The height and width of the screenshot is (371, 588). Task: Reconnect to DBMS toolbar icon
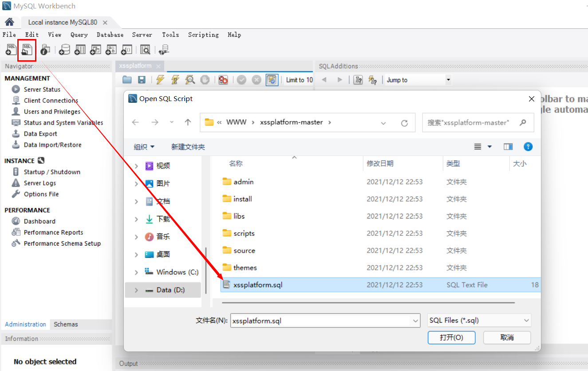164,50
